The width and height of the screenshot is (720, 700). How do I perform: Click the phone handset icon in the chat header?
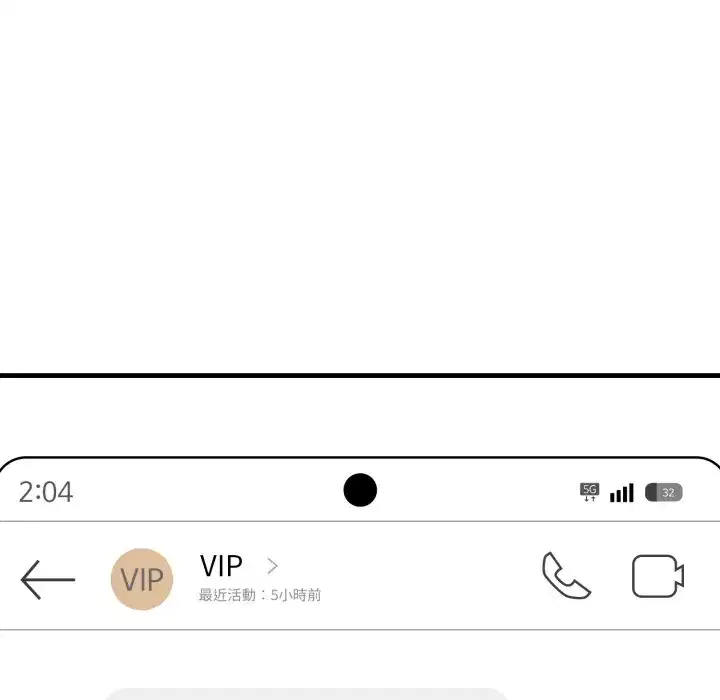tap(566, 576)
